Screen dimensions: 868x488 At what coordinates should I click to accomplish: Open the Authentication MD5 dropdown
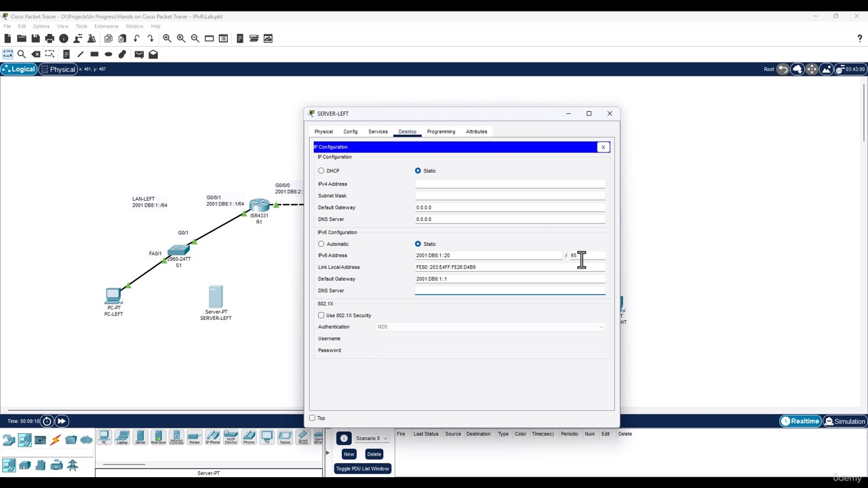pyautogui.click(x=490, y=327)
